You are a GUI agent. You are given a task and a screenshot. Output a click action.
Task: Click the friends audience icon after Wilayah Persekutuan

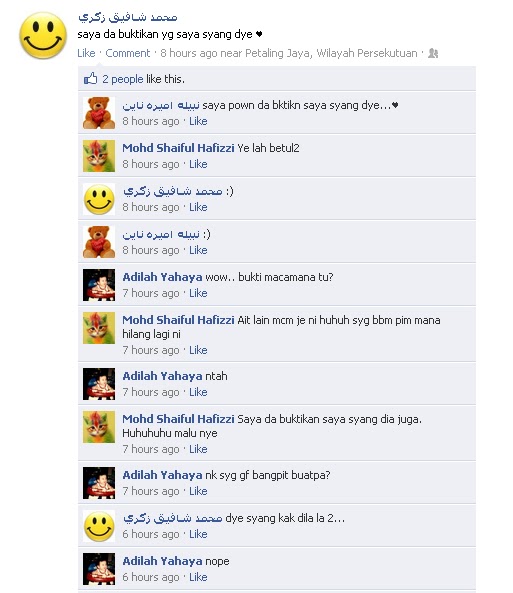click(x=433, y=53)
